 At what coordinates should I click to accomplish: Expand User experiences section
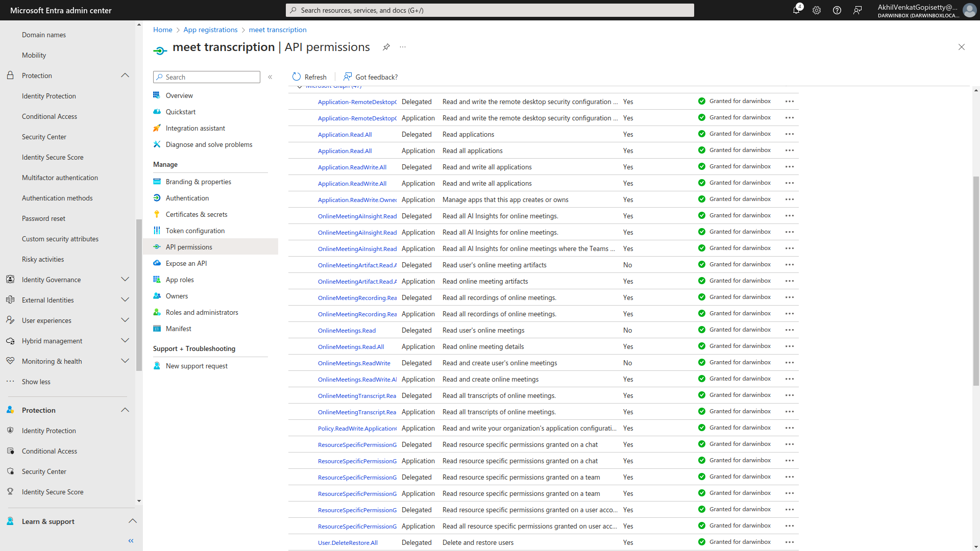tap(125, 320)
